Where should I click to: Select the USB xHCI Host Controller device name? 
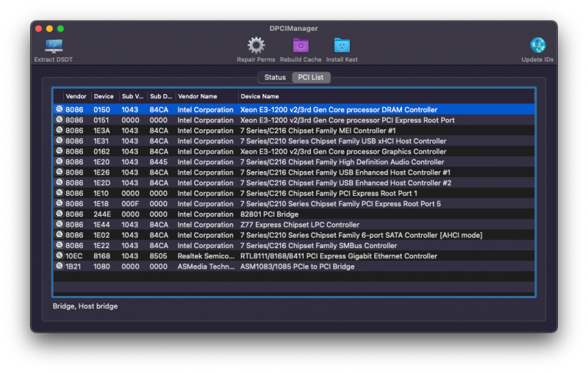pos(343,141)
